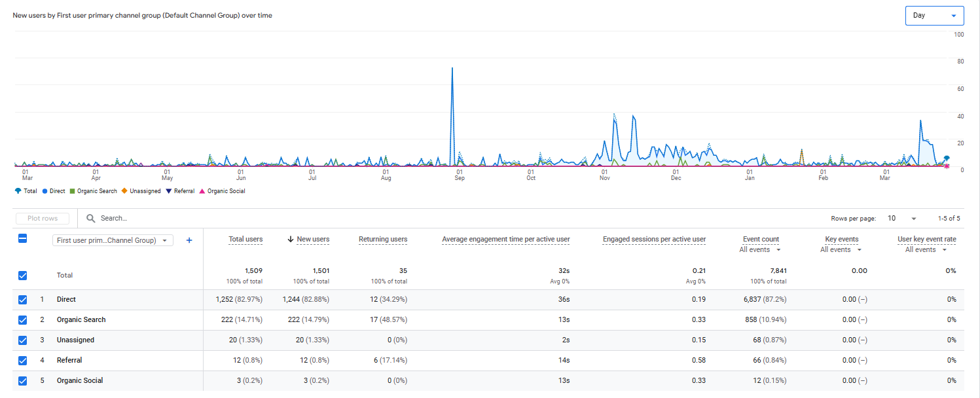Uncheck the Organic Social row checkbox
This screenshot has width=980, height=398.
coord(22,380)
